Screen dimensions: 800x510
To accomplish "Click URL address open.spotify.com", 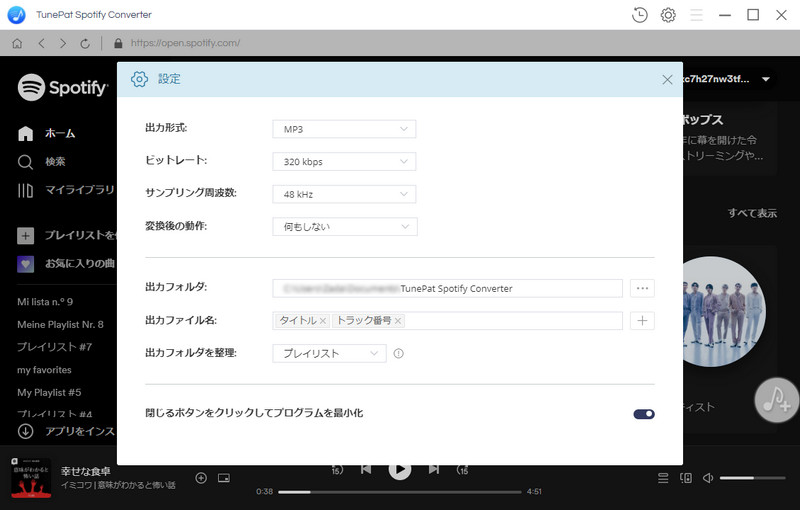I will point(185,43).
